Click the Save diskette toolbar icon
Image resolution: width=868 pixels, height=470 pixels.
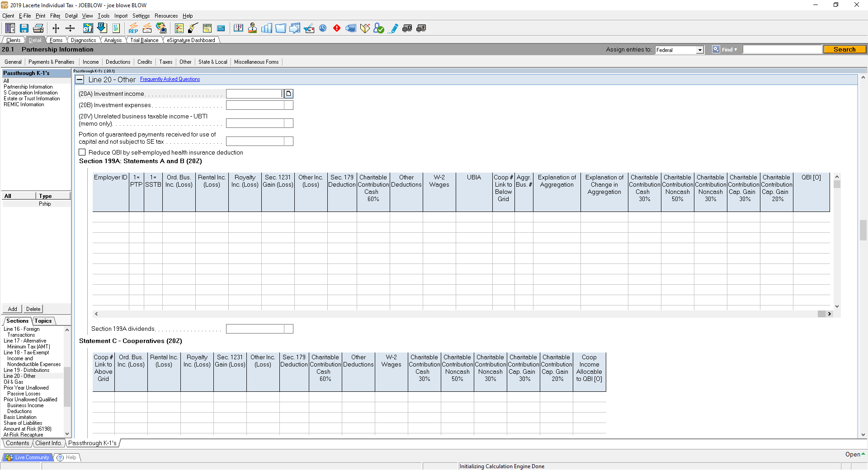tap(24, 28)
